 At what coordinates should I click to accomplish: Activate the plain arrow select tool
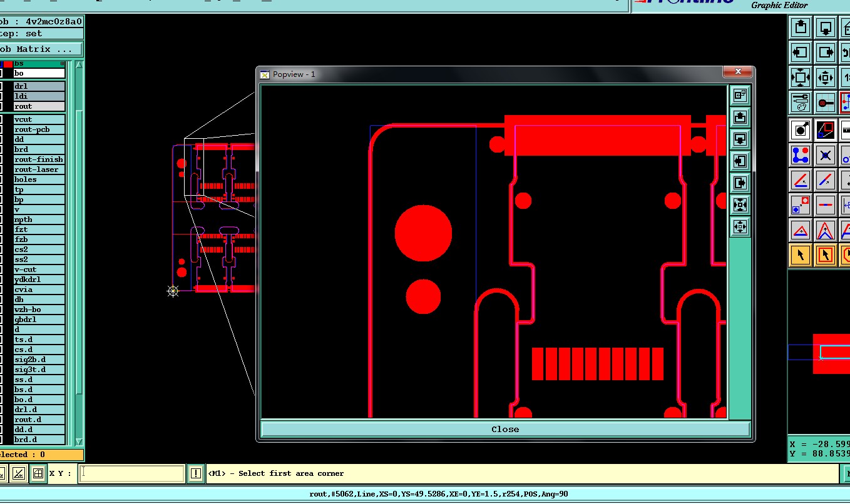click(x=801, y=255)
